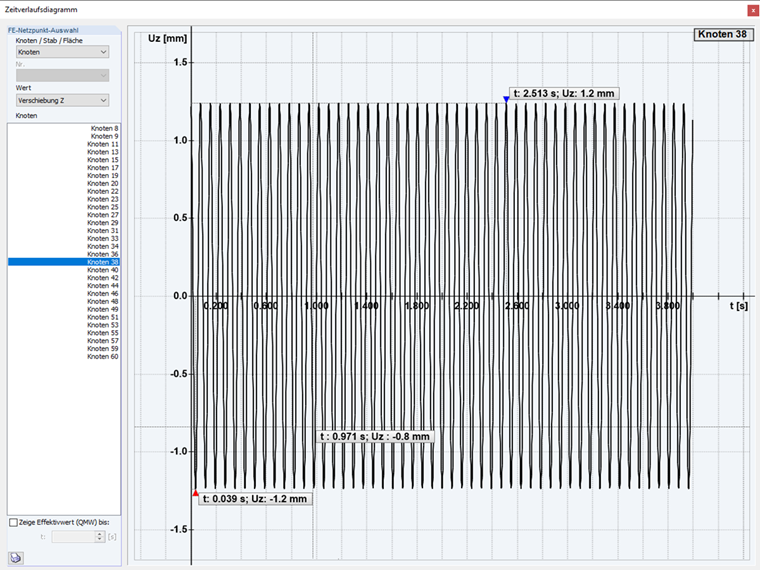Enable Zeige Effektivwert (QMW) checkbox
Viewport: 760px width, 570px height.
(x=14, y=522)
